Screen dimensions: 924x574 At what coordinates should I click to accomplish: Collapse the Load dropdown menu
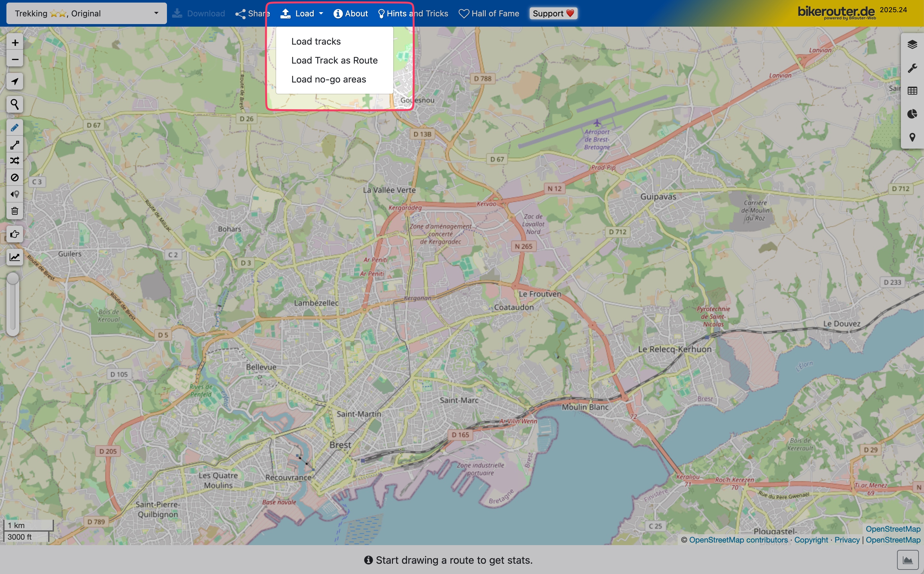click(302, 13)
